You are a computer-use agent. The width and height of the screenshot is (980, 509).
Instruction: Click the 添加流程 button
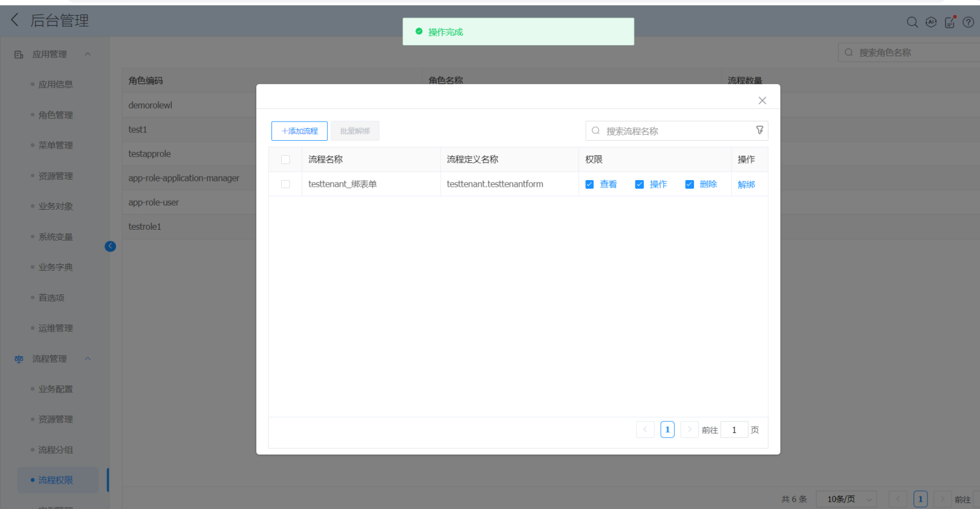[x=299, y=131]
